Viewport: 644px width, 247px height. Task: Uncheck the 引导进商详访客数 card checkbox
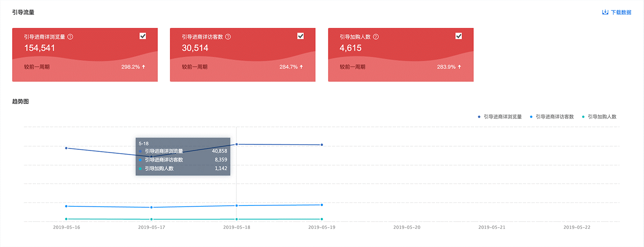(301, 36)
